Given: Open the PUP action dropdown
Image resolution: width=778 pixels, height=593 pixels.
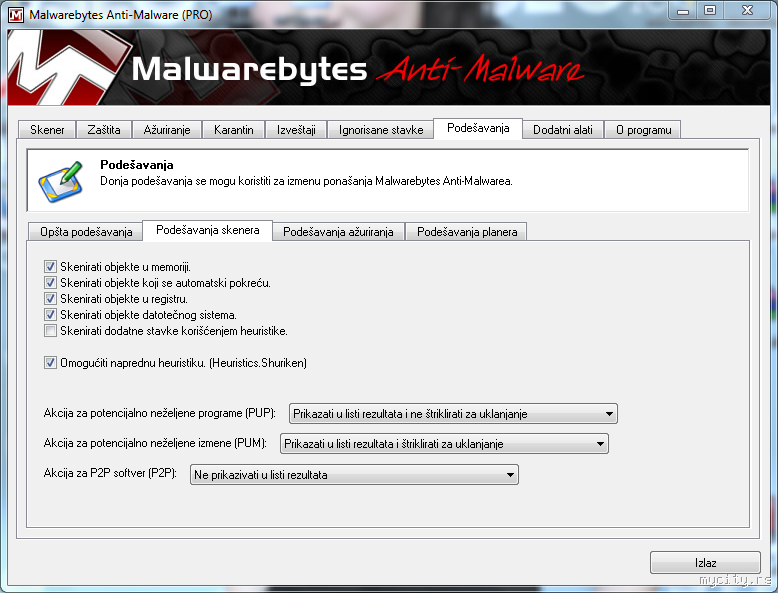Looking at the screenshot, I should pos(453,413).
